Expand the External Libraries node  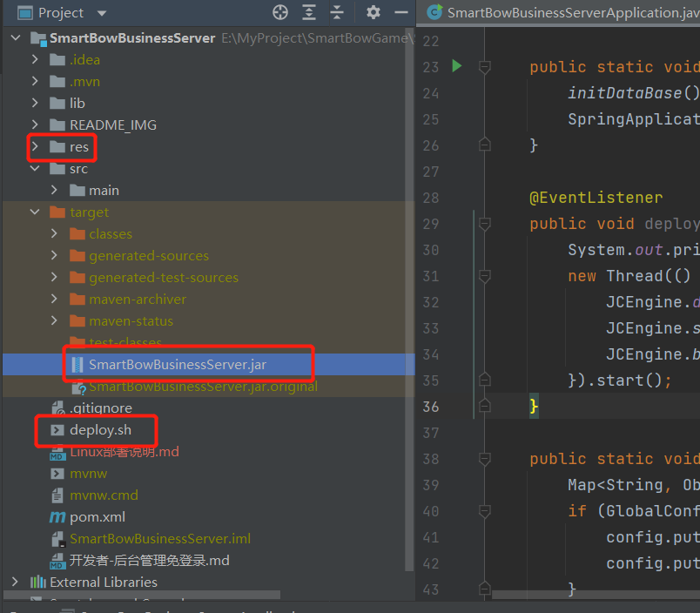pos(15,582)
